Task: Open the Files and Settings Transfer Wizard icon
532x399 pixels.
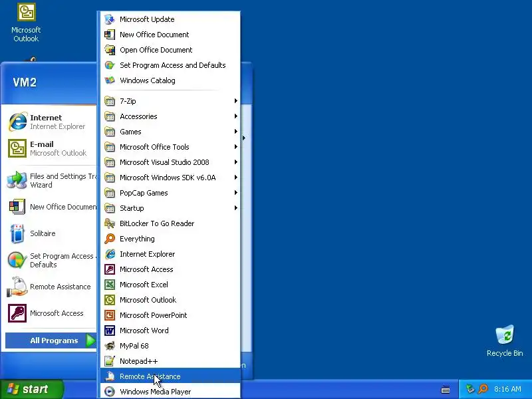Action: tap(17, 180)
